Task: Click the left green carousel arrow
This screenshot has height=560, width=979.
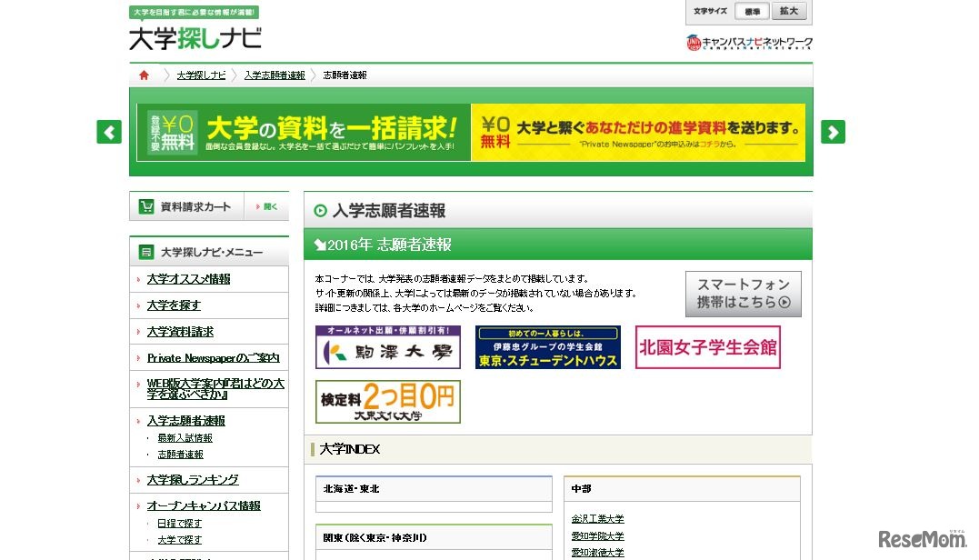Action: [108, 132]
